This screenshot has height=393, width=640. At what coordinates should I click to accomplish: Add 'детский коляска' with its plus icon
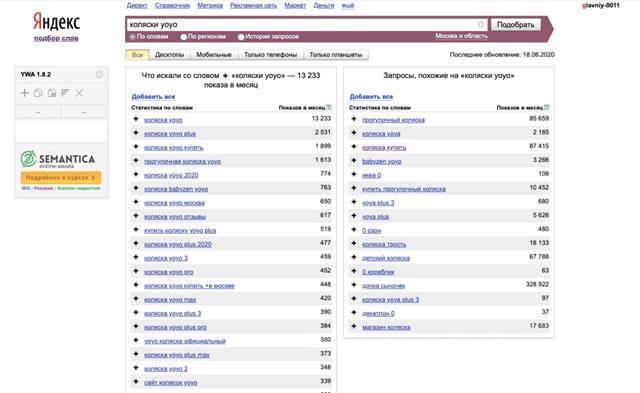354,257
